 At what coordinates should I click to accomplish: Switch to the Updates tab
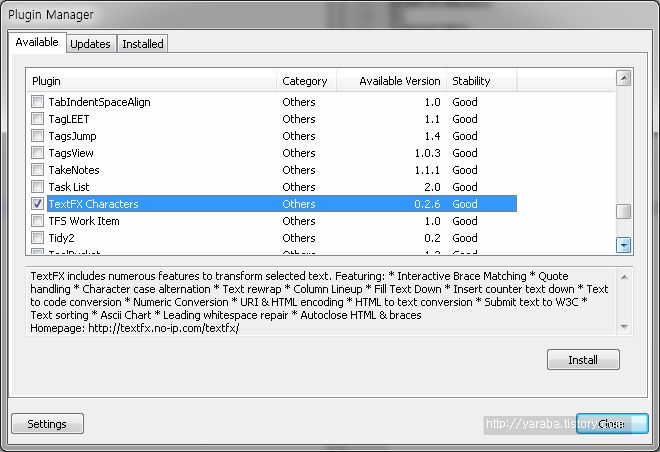coord(90,44)
